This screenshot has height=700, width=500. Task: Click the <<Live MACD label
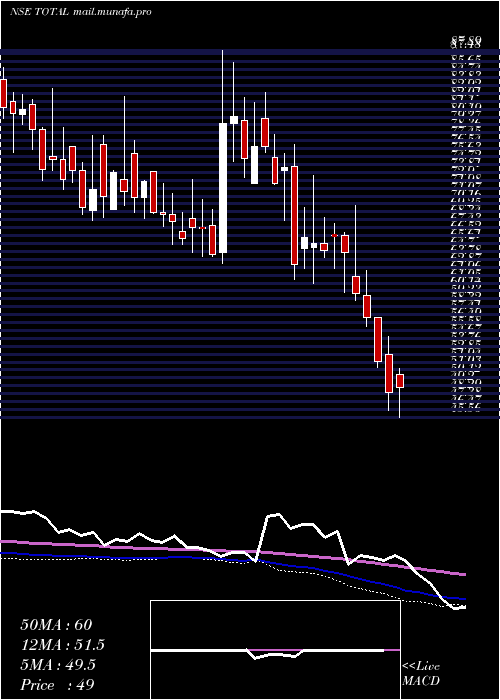421,674
